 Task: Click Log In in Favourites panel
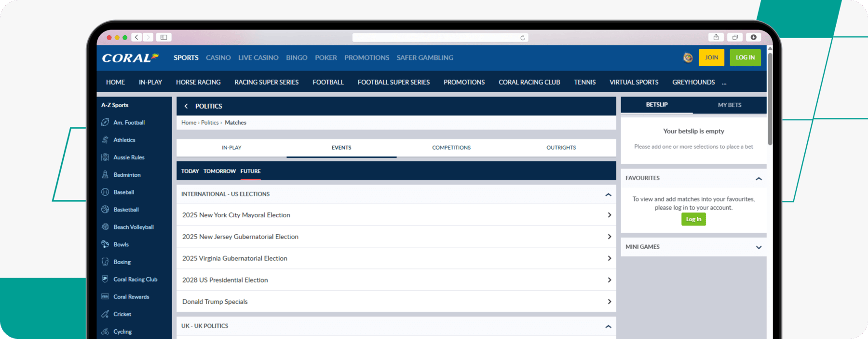coord(693,219)
